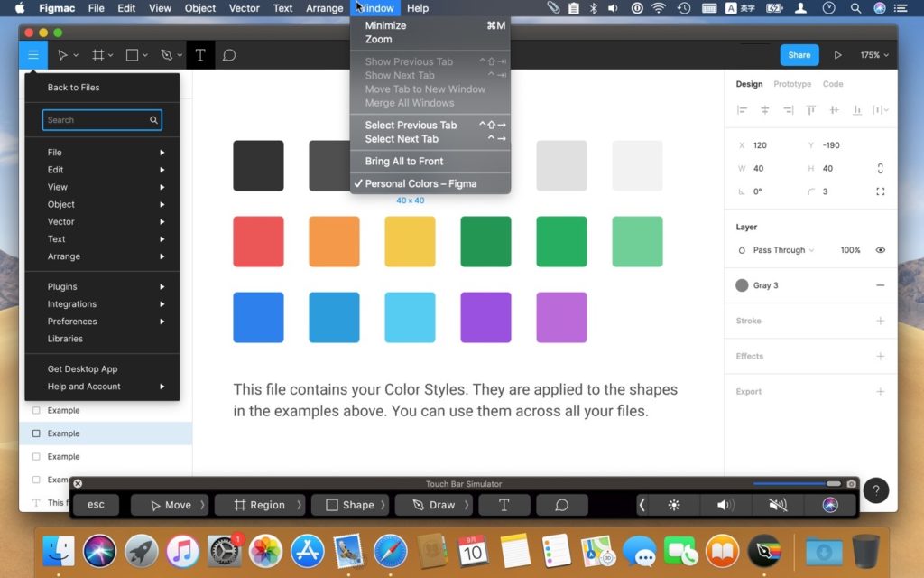Select the Text tool in the toolbar
The height and width of the screenshot is (578, 924).
pyautogui.click(x=200, y=55)
